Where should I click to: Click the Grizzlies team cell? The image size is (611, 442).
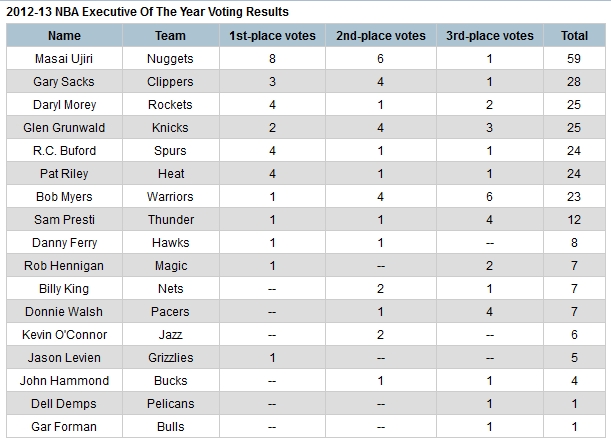pyautogui.click(x=170, y=358)
